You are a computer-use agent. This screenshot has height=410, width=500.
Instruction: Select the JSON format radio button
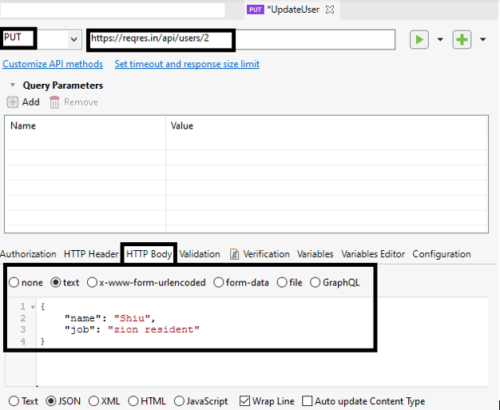click(x=51, y=401)
